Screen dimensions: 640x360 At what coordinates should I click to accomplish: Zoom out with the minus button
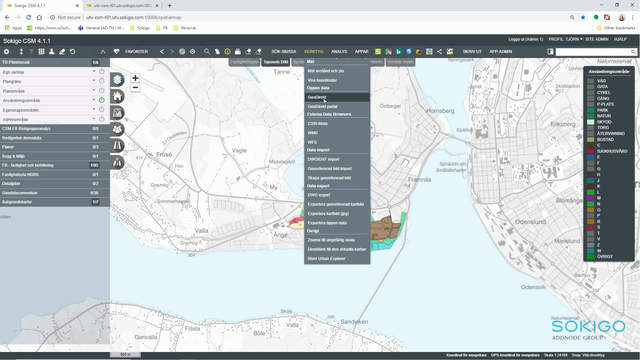pos(135,87)
